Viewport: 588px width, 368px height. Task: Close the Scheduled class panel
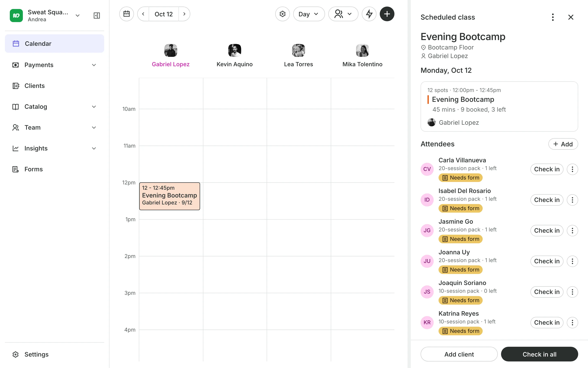tap(571, 17)
